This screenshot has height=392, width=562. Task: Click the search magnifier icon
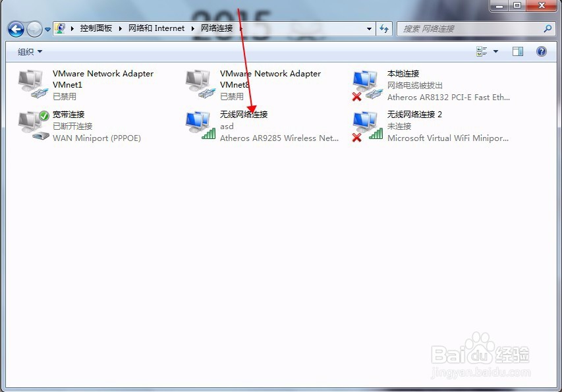click(x=547, y=29)
